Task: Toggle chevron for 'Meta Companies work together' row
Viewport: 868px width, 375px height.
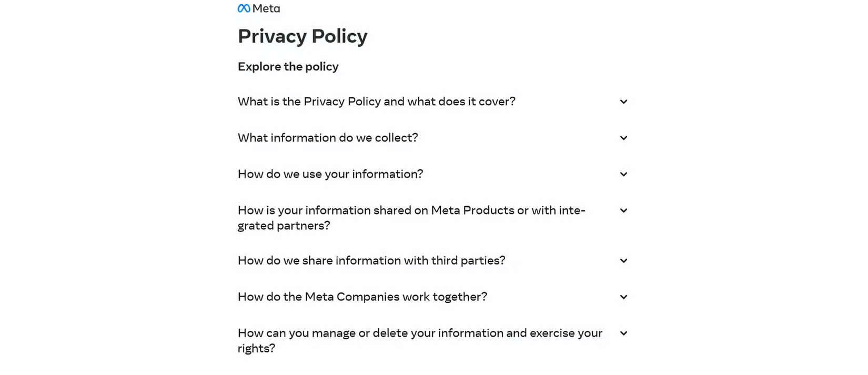Action: pos(623,297)
